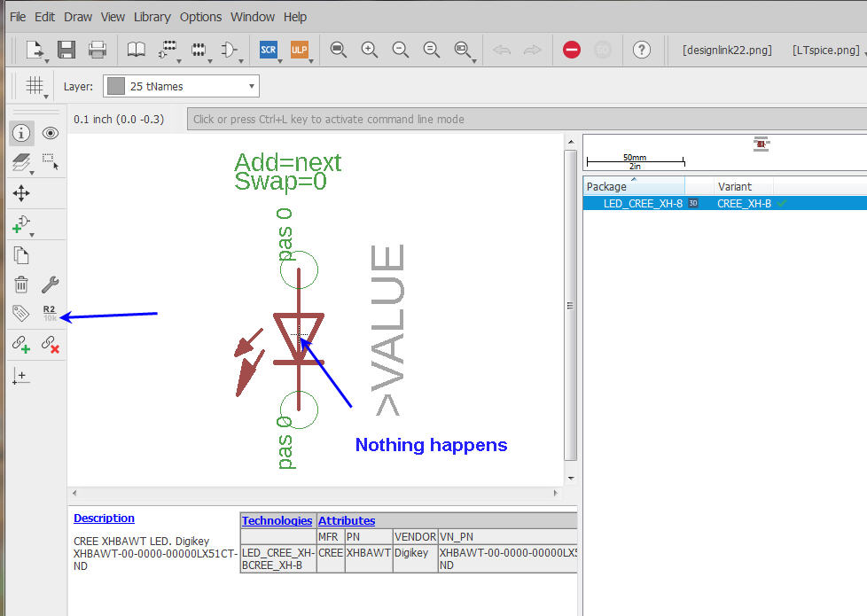Launch a ULP with the orange ULP icon
The image size is (867, 616).
point(298,50)
